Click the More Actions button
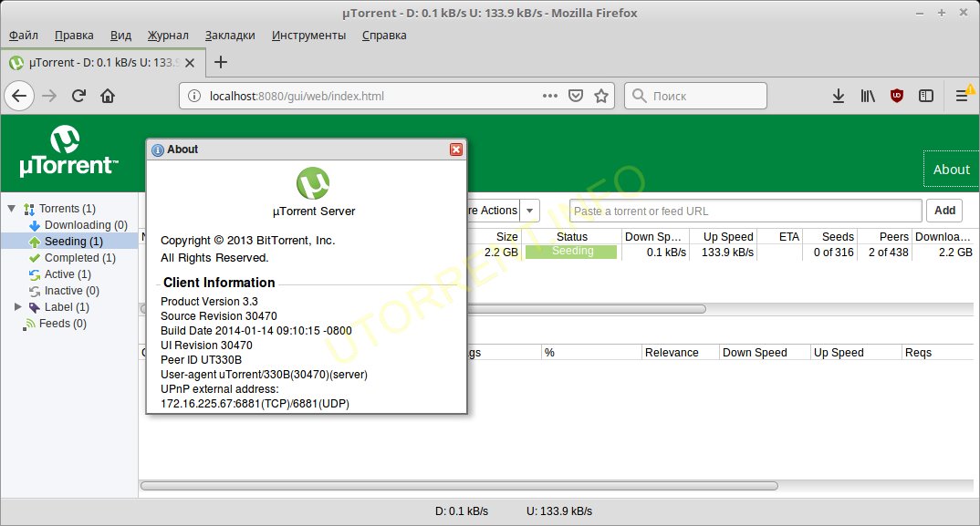 494,211
